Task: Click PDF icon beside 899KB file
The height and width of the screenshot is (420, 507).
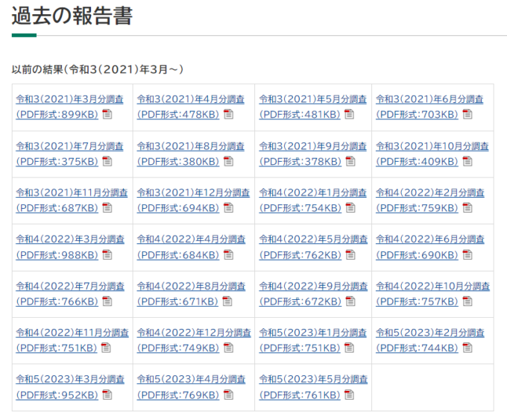Action: coord(107,114)
